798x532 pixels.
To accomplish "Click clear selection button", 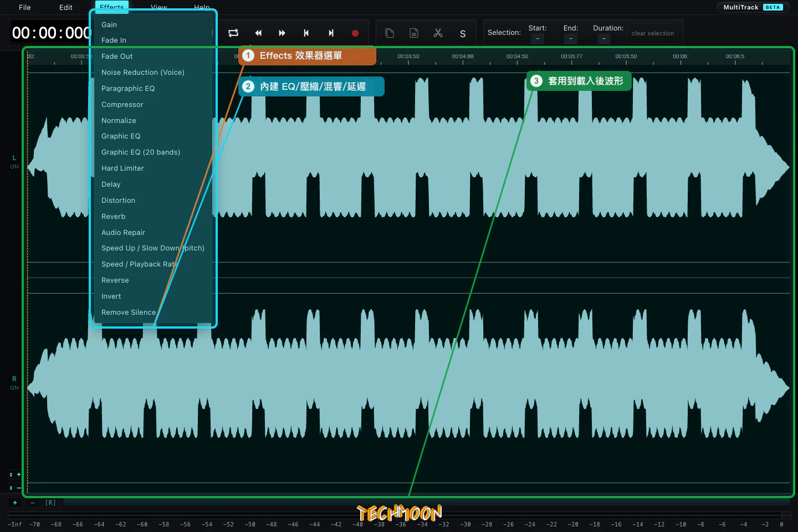I will pyautogui.click(x=653, y=33).
